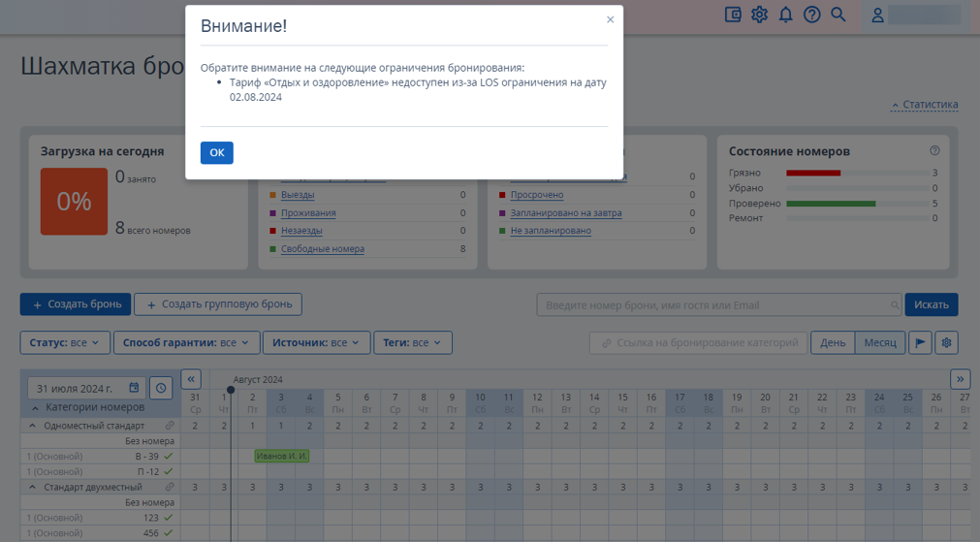This screenshot has height=542, width=980.
Task: Go to previous period with « arrow
Action: (191, 379)
